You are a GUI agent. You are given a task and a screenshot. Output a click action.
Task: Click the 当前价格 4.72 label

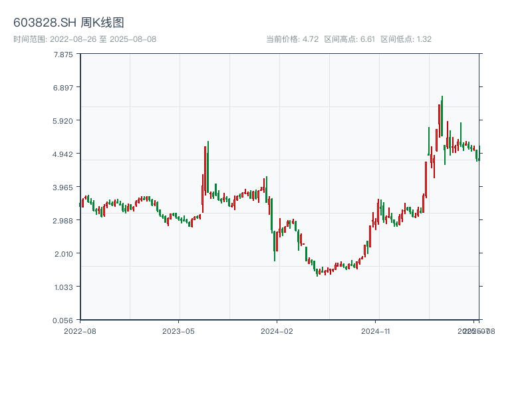(x=293, y=39)
